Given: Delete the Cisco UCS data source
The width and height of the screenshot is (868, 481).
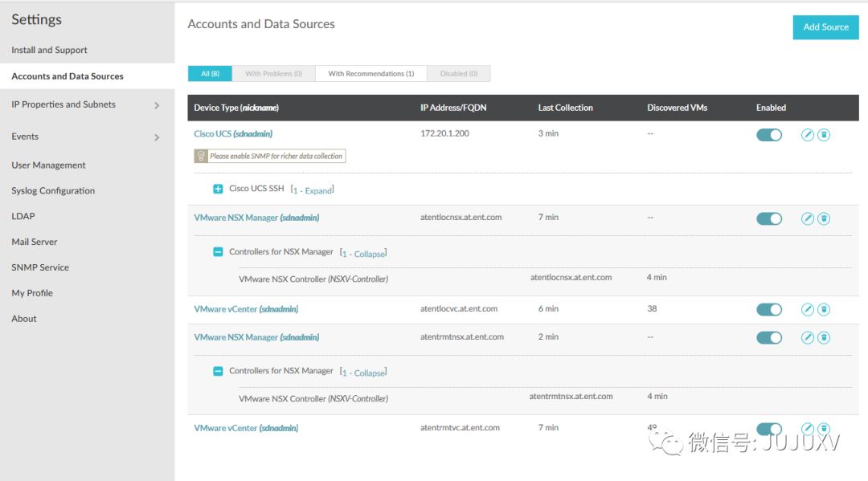Looking at the screenshot, I should click(824, 135).
